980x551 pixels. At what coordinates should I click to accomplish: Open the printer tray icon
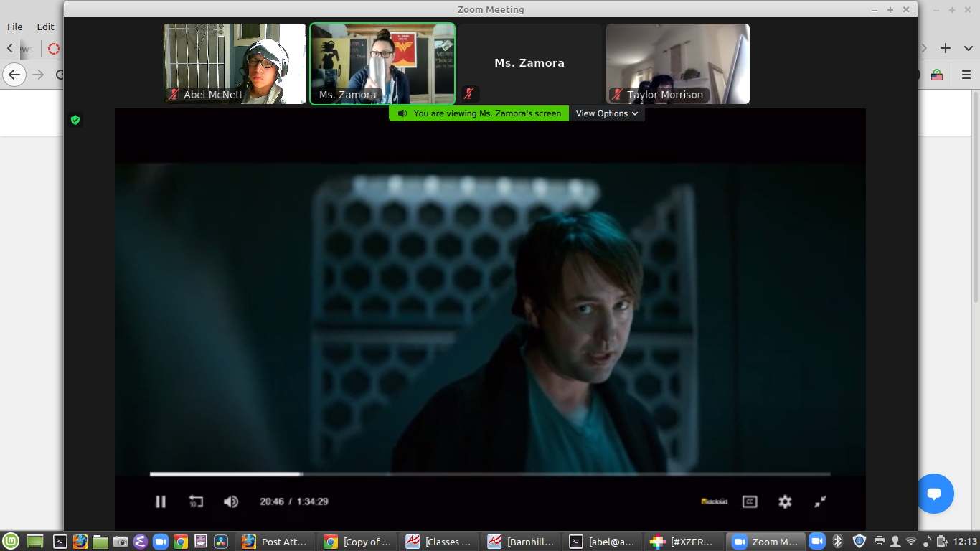tap(880, 541)
